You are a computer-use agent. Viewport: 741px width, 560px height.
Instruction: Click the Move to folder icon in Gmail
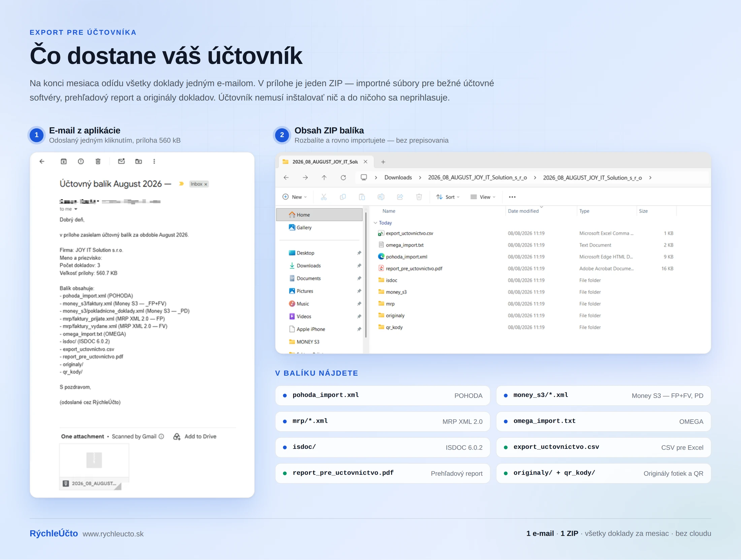tap(138, 161)
